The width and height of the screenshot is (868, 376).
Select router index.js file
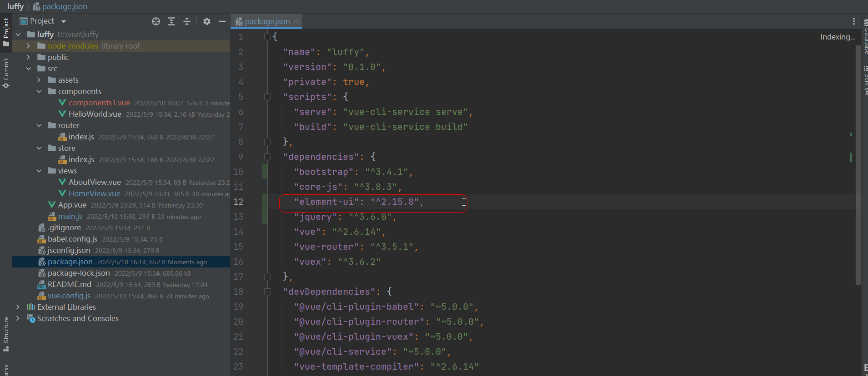(x=81, y=137)
